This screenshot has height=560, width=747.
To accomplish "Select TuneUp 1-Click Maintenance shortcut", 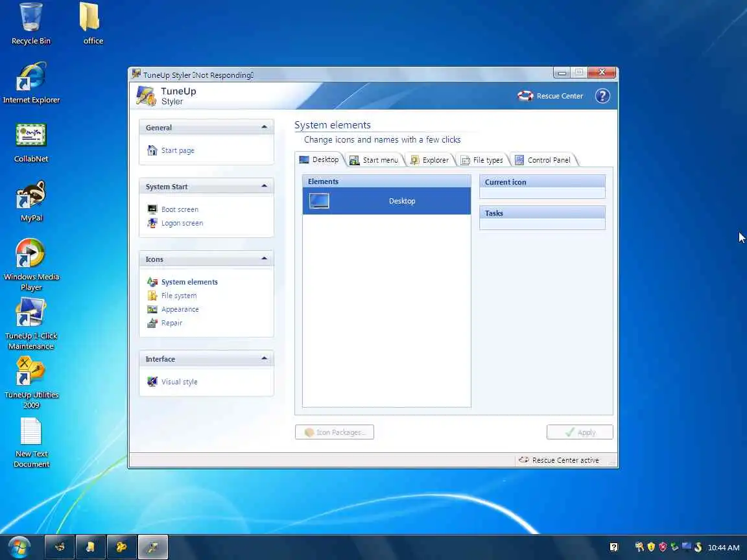I will point(31,324).
